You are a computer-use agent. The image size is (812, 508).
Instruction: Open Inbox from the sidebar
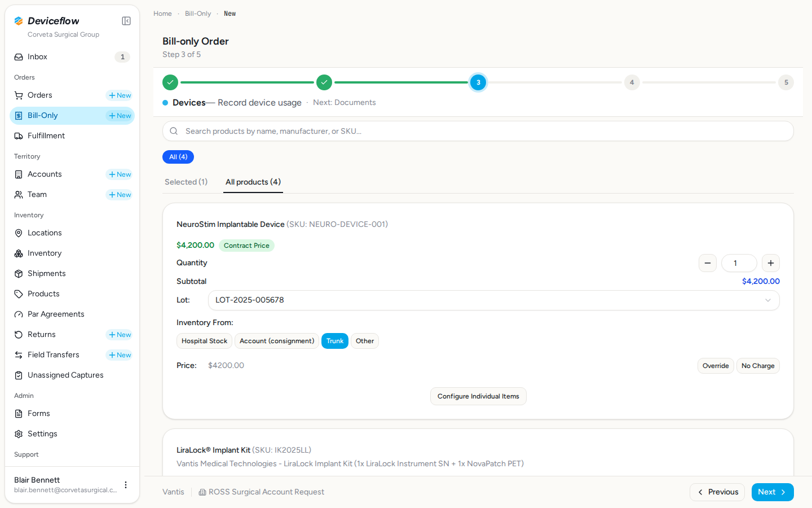click(x=72, y=57)
